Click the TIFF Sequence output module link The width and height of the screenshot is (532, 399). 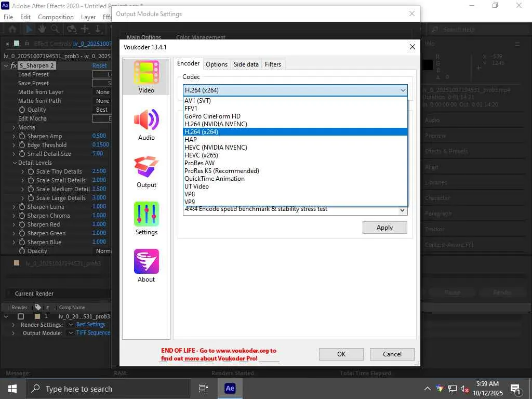coord(93,333)
